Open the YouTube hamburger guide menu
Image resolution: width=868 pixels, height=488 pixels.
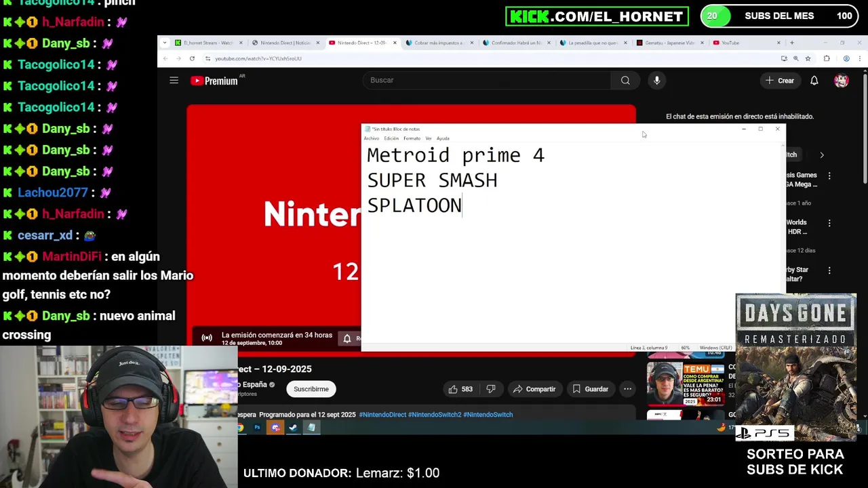click(x=174, y=81)
